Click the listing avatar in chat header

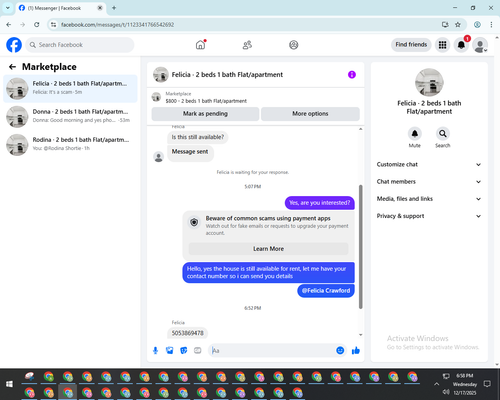tap(161, 75)
